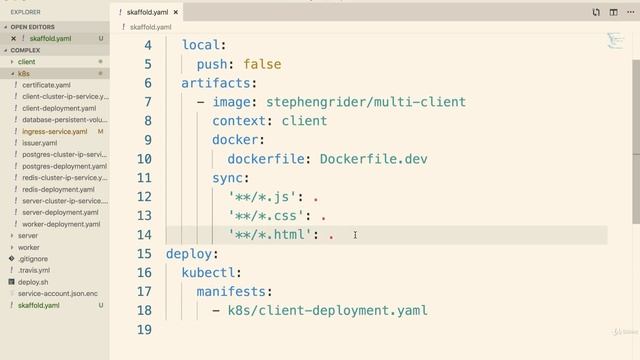Click the 'sync:' key

[x=231, y=178]
